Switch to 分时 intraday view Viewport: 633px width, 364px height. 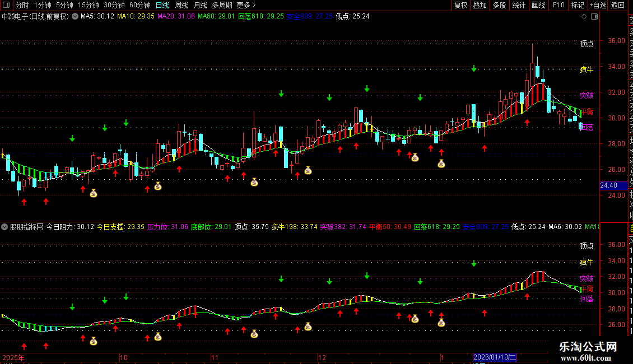pyautogui.click(x=22, y=5)
